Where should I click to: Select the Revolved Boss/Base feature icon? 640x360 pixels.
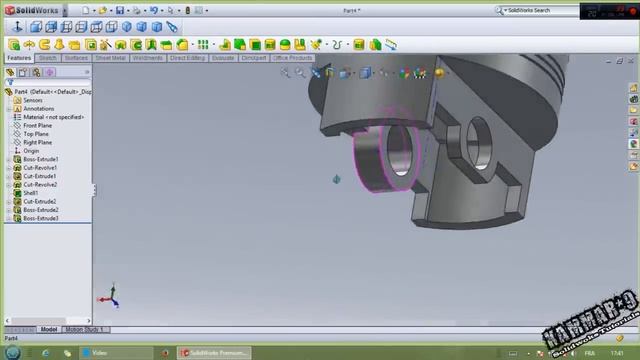tap(29, 44)
